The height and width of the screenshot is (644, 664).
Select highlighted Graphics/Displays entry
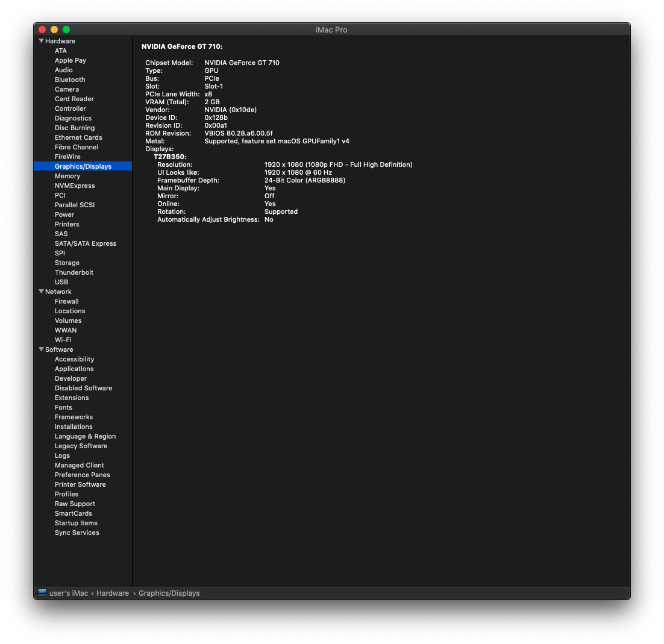tap(83, 166)
